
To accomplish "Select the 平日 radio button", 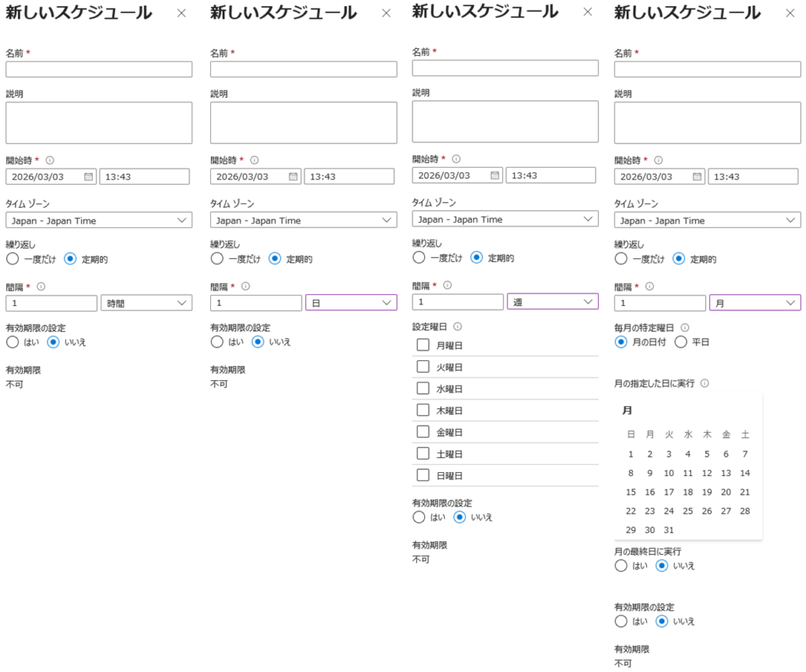I will pos(682,342).
